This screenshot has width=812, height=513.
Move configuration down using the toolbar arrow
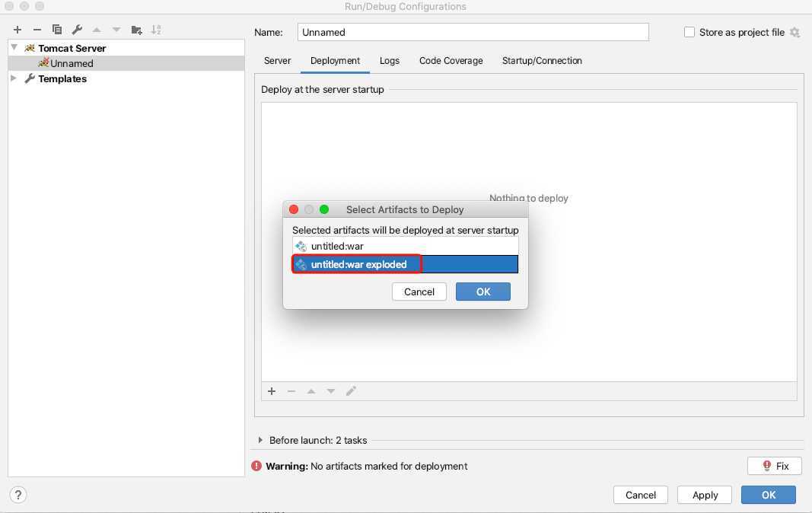pos(116,30)
